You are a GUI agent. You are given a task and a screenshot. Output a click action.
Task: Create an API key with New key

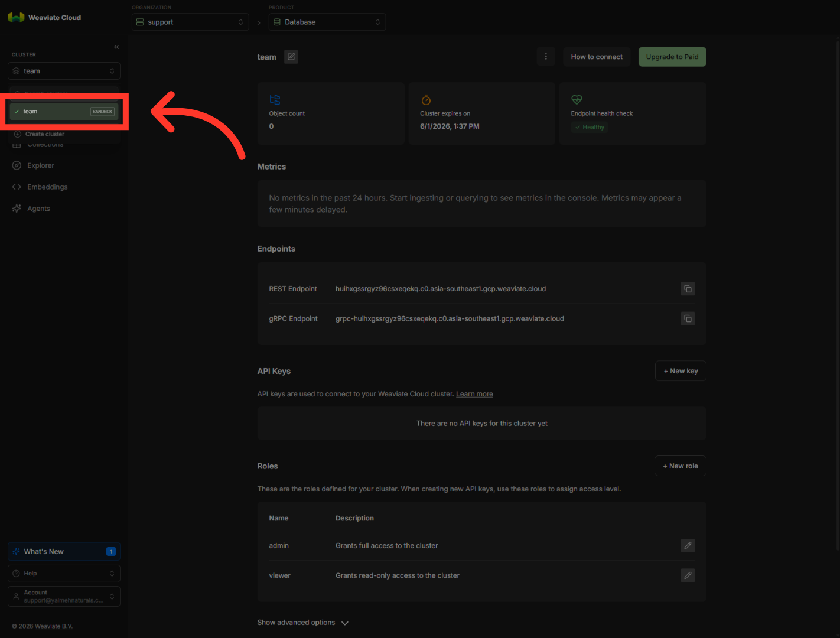681,371
